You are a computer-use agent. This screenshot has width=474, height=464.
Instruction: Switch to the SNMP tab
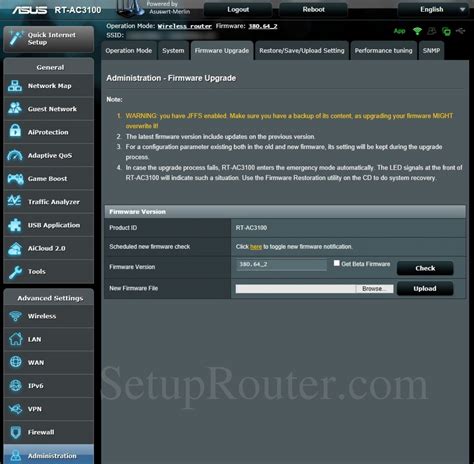pyautogui.click(x=431, y=51)
